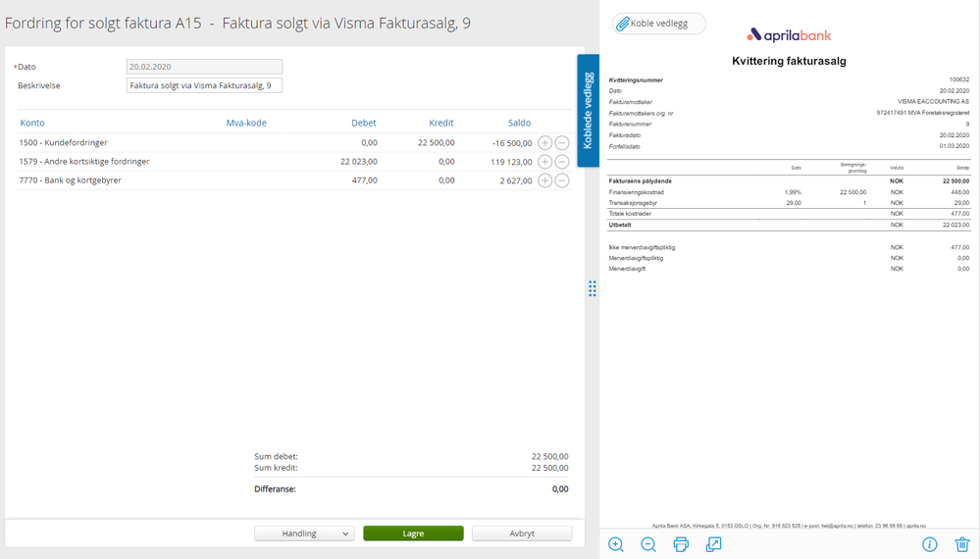Click receipt number 100632

pos(959,80)
